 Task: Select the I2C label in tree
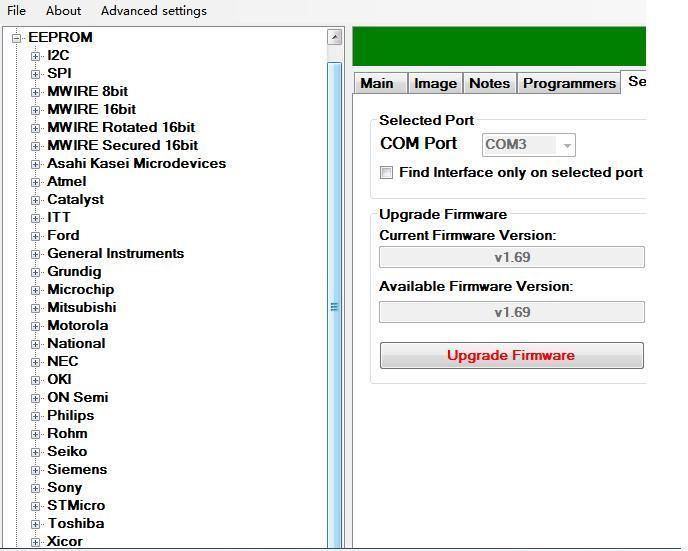pyautogui.click(x=58, y=55)
